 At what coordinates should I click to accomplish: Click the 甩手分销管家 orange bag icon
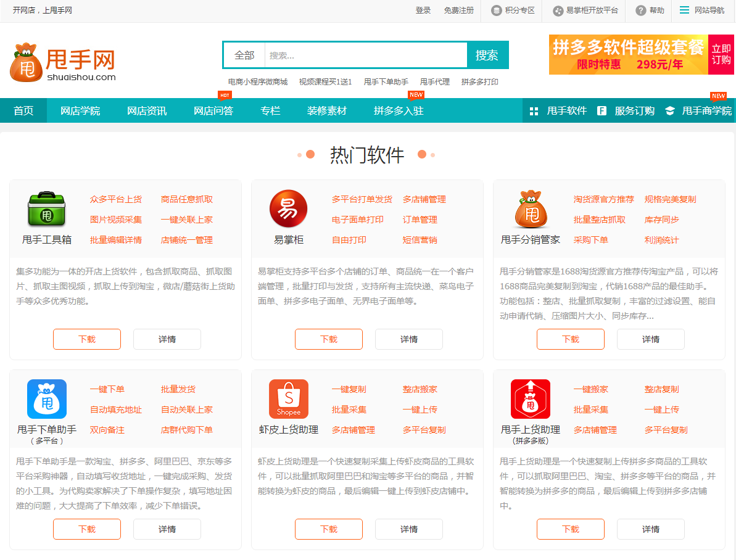[531, 209]
